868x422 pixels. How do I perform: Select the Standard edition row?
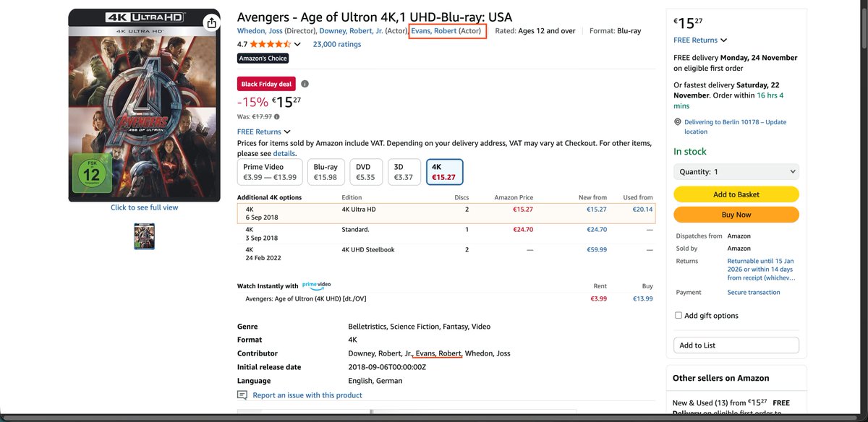click(446, 233)
